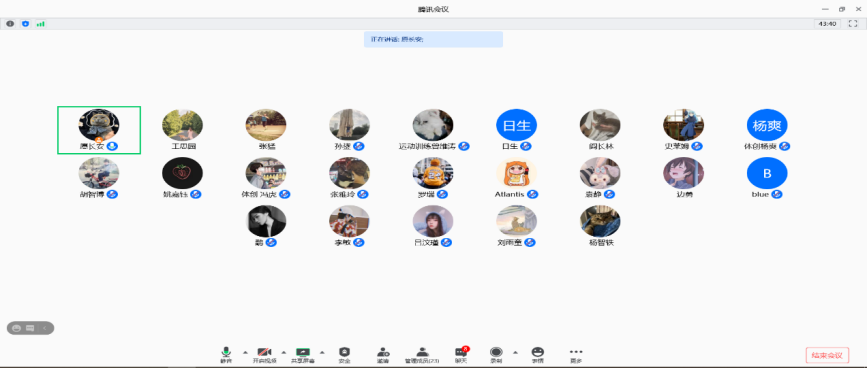Toggle the camera with Start Video (开启视频)
867x368 pixels.
pos(264,354)
